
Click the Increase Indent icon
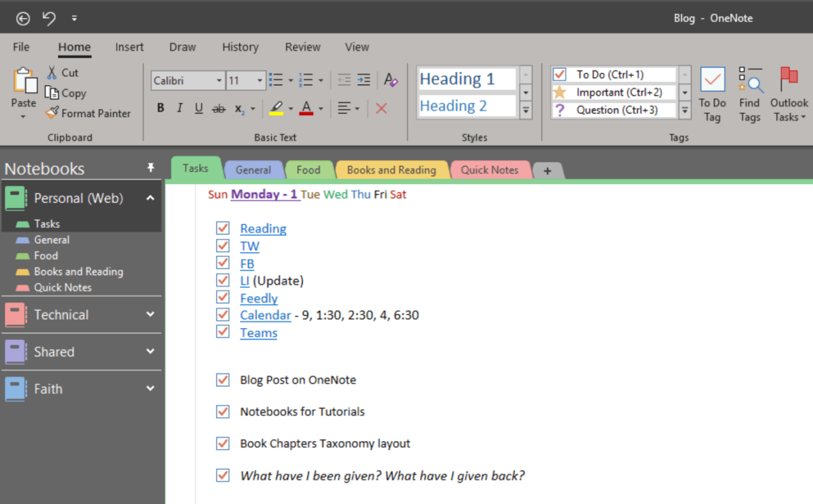coord(364,80)
